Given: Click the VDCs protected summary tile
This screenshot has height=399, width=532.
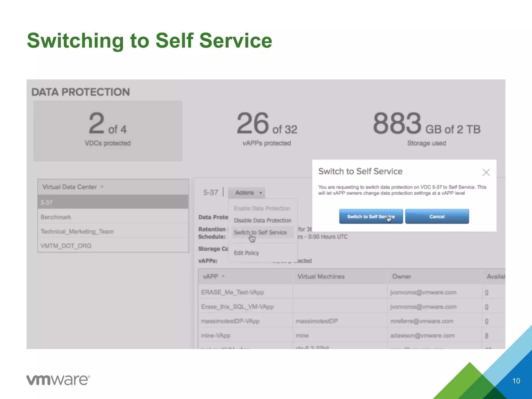Looking at the screenshot, I should (x=108, y=131).
